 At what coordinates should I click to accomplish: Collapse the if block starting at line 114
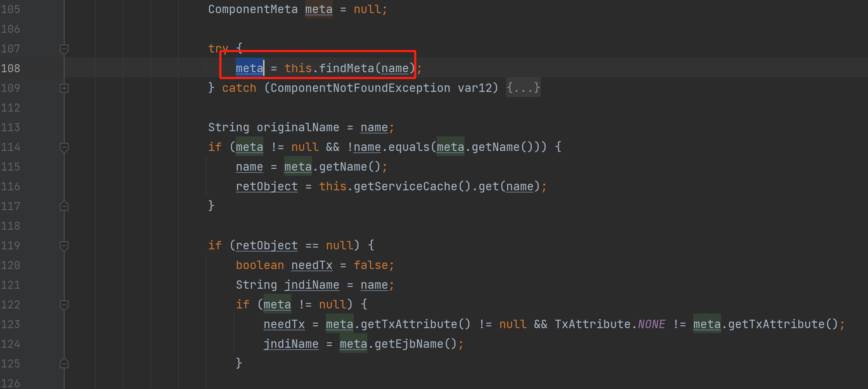64,147
